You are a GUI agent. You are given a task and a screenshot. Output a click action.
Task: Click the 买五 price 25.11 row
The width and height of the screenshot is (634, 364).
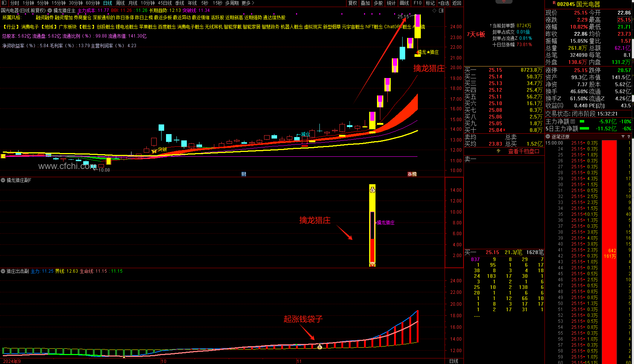click(x=504, y=97)
